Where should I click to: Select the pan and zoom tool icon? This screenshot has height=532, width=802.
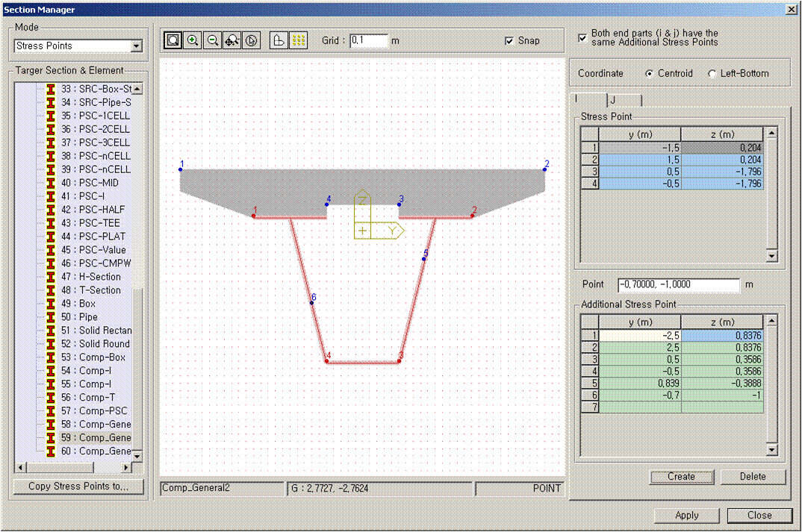(231, 40)
